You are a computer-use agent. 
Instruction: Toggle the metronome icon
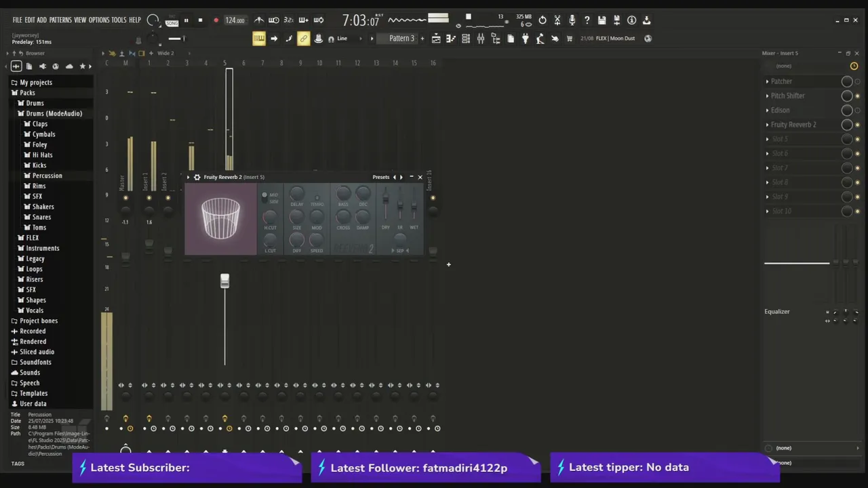tap(259, 20)
